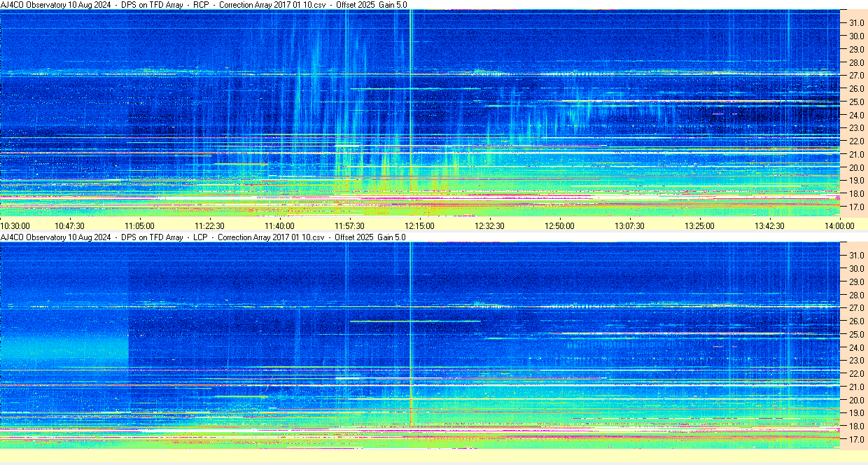The width and height of the screenshot is (868, 465).
Task: Click the 12:15:00 time axis label
Action: pyautogui.click(x=419, y=225)
